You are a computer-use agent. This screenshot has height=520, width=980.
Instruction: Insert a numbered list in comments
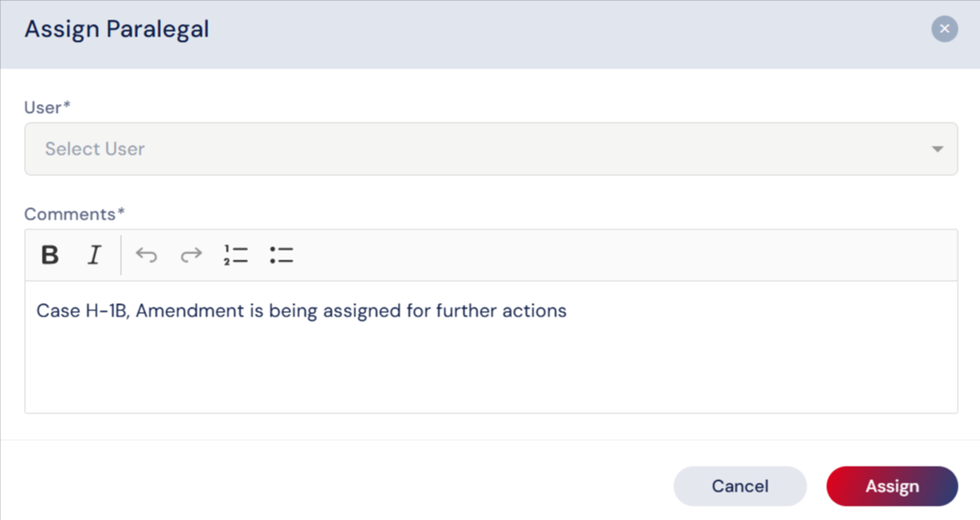[x=236, y=255]
